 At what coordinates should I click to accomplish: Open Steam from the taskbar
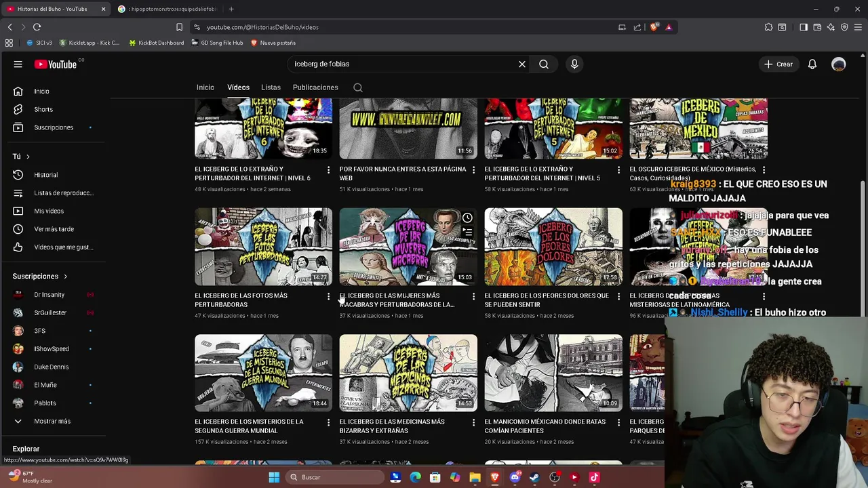(x=534, y=477)
